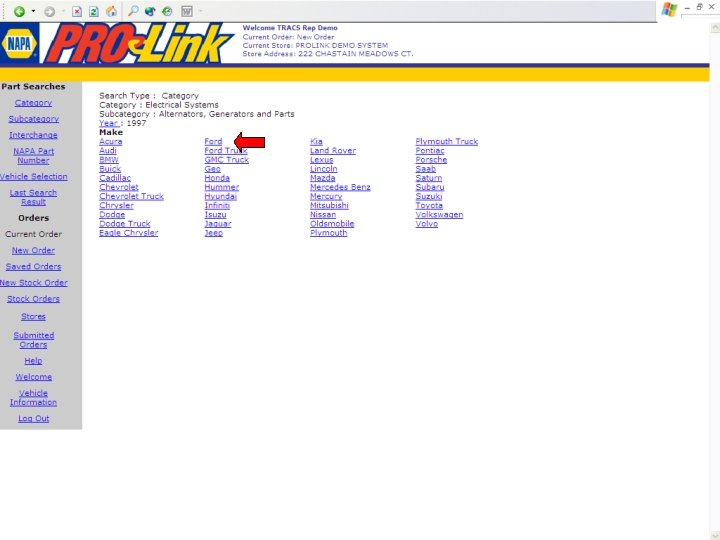720x540 pixels.
Task: Select Chevrolet Truck make
Action: (131, 197)
